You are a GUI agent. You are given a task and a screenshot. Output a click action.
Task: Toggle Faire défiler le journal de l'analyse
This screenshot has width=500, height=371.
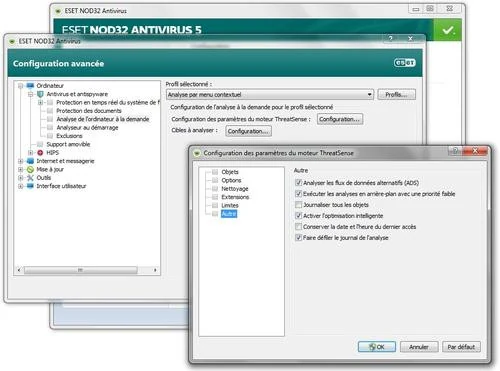[299, 238]
